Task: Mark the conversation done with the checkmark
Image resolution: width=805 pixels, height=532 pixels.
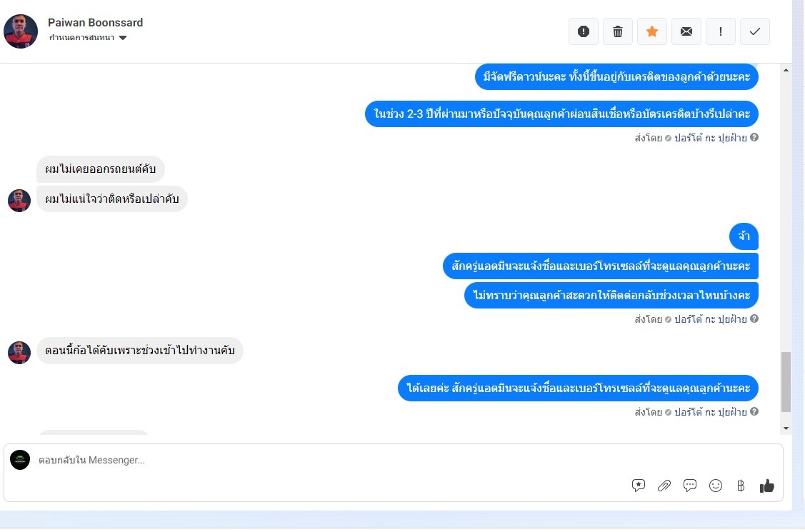Action: [x=755, y=31]
